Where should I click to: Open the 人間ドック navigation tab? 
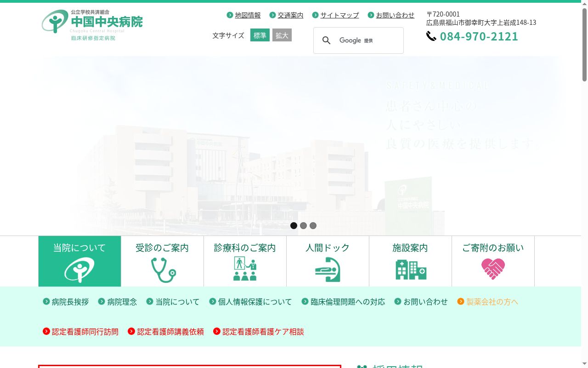pyautogui.click(x=328, y=261)
